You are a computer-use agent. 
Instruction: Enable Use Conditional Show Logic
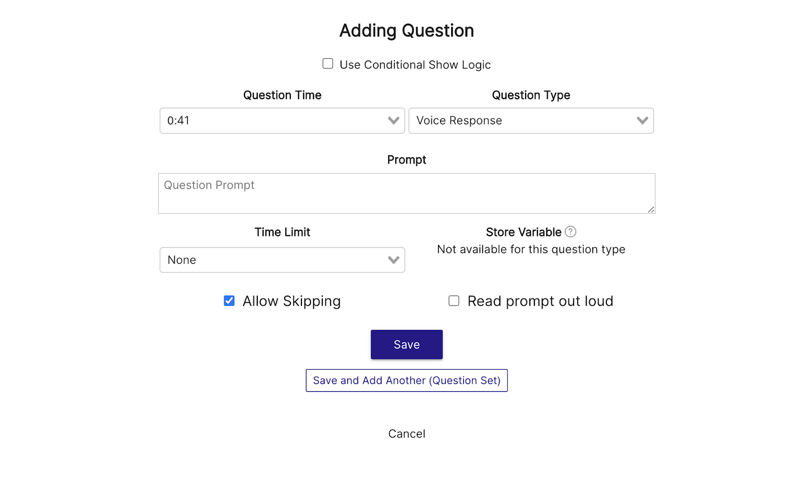click(327, 63)
